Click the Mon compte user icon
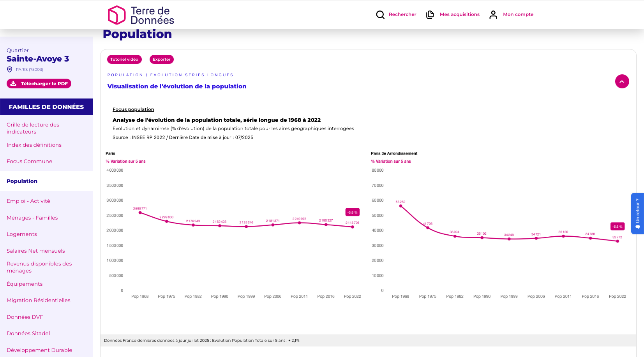The image size is (644, 357). [493, 15]
